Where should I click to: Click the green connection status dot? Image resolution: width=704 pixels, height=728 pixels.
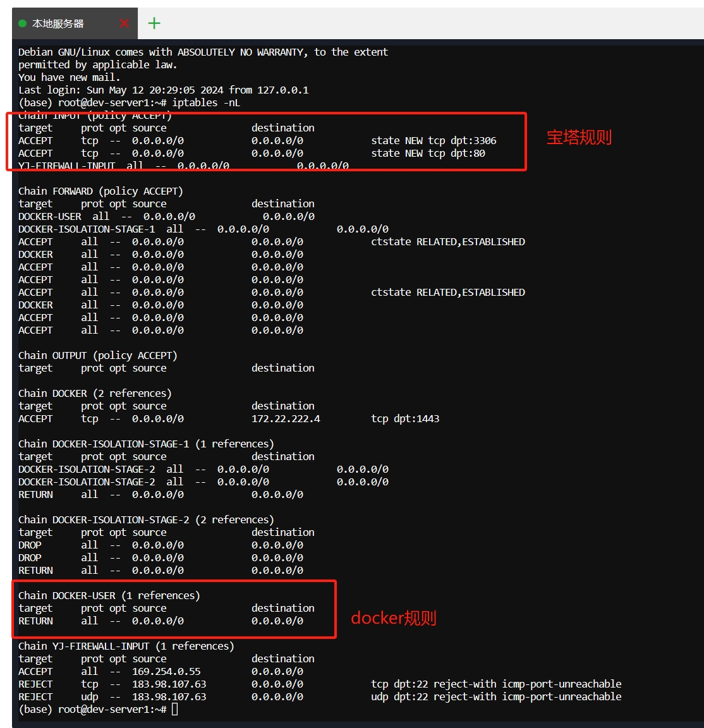22,23
